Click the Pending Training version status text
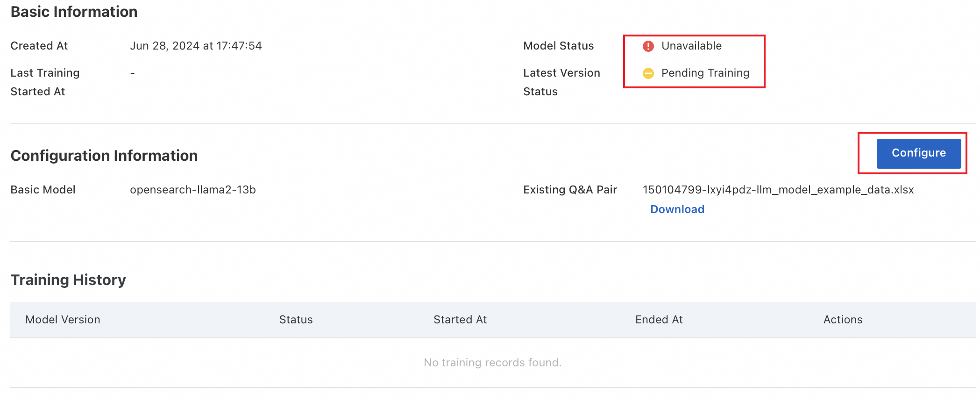 coord(705,73)
